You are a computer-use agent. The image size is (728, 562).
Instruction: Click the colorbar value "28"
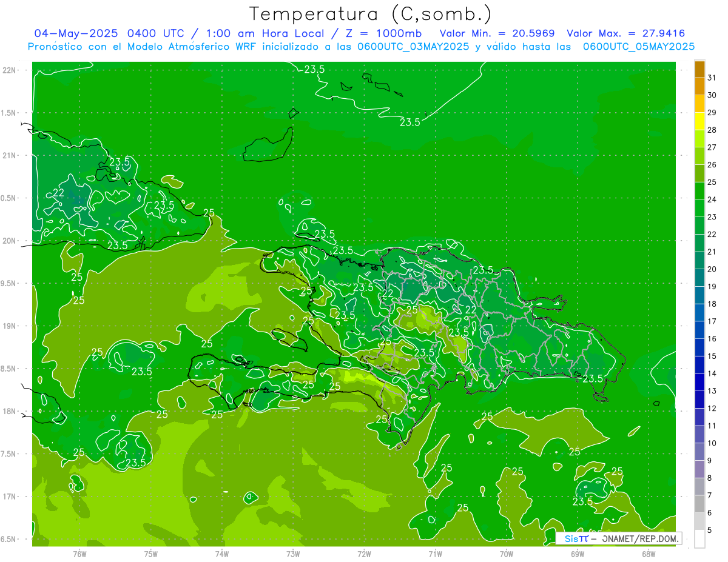click(712, 130)
